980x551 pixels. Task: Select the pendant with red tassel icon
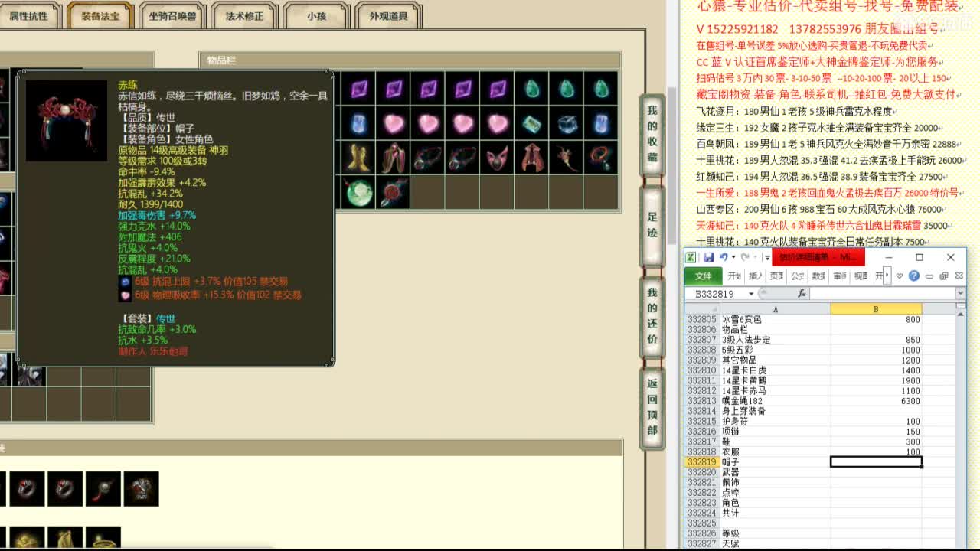pos(103,488)
